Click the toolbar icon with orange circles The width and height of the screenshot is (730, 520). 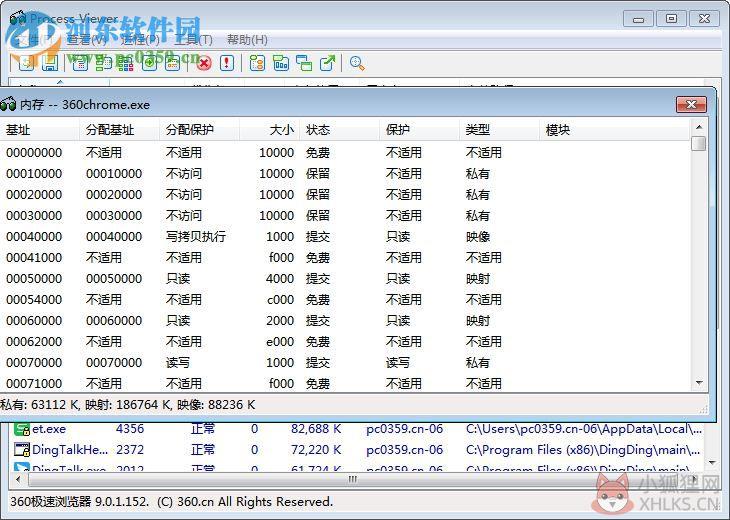pyautogui.click(x=257, y=63)
